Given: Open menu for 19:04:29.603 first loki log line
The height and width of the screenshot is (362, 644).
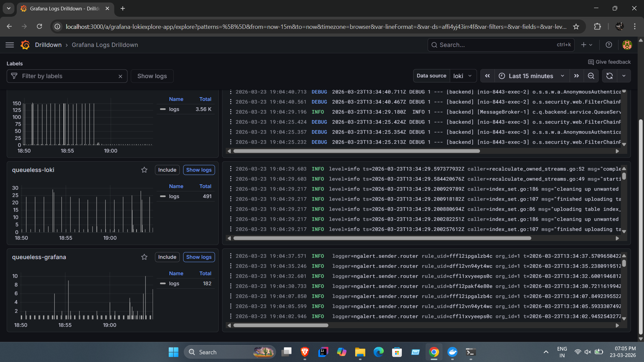Looking at the screenshot, I should coord(230,169).
